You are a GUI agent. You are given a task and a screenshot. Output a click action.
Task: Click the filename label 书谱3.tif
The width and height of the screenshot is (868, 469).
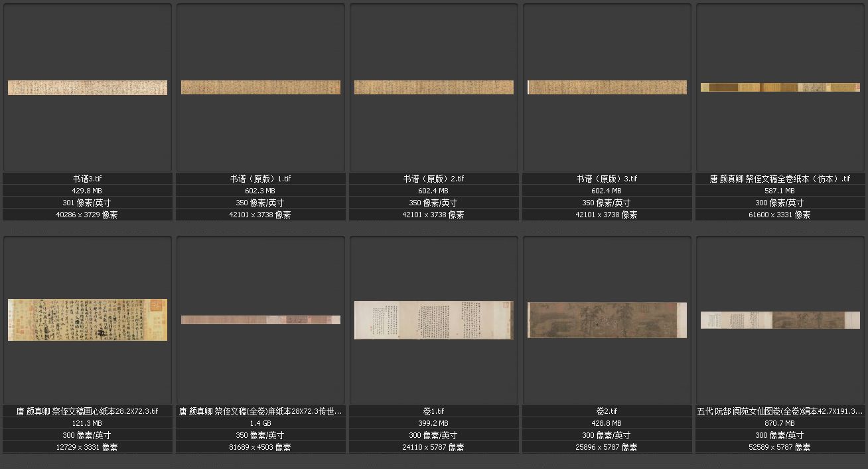88,179
